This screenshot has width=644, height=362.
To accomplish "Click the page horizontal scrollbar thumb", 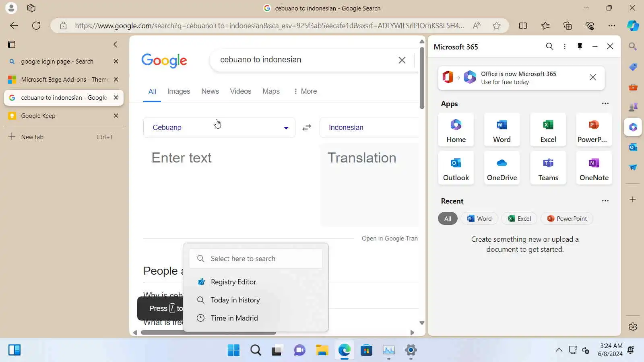I will [208, 333].
